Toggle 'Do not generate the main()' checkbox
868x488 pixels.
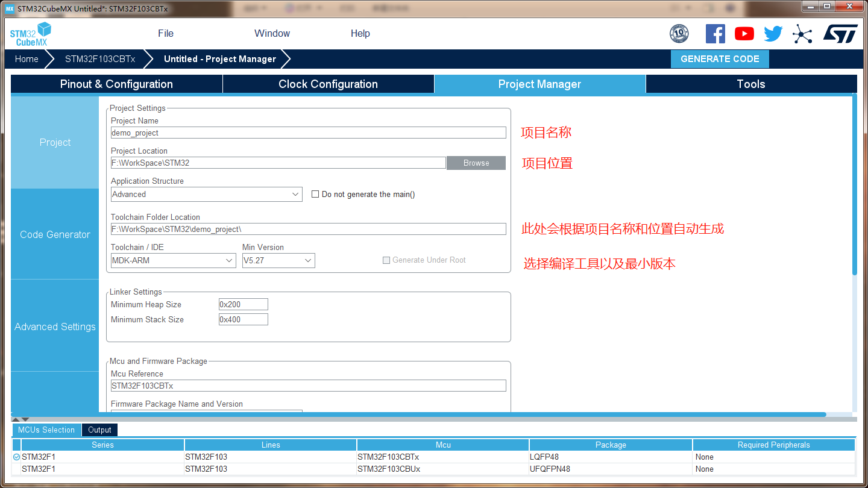click(x=315, y=194)
